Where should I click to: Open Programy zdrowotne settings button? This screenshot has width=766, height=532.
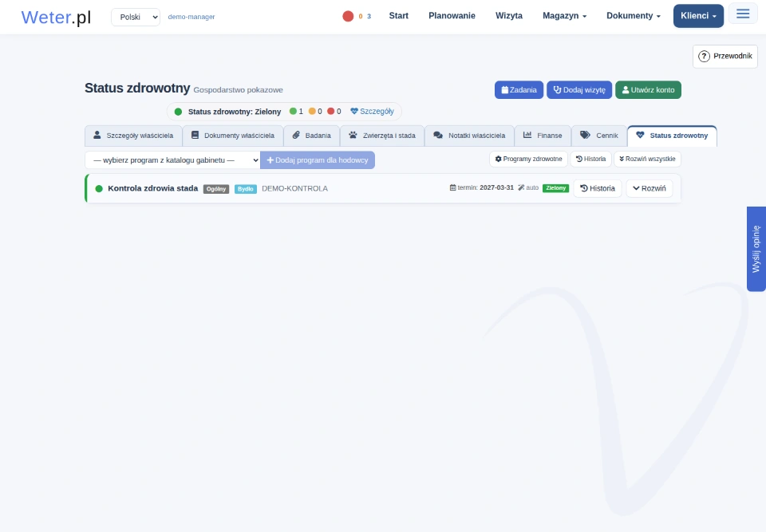(528, 160)
